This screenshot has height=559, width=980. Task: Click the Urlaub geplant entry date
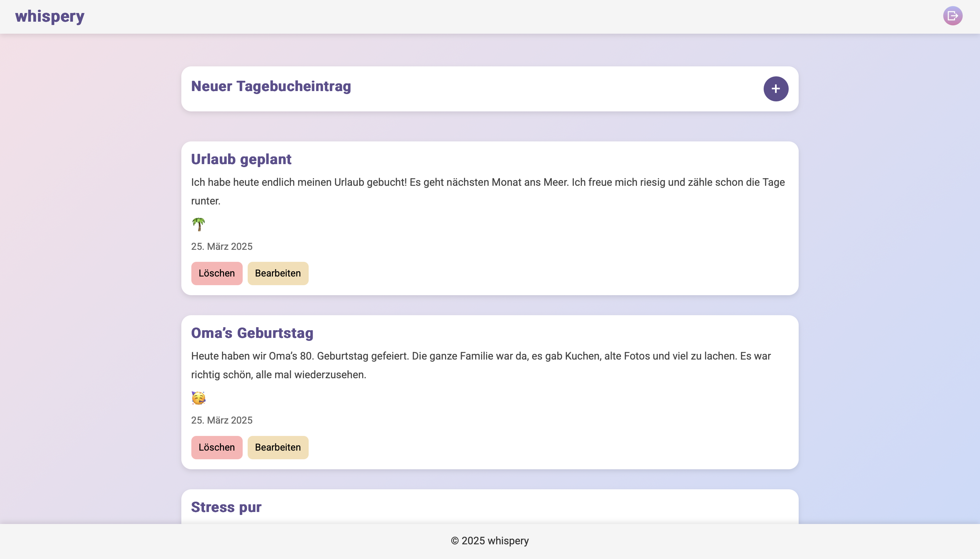pyautogui.click(x=221, y=246)
